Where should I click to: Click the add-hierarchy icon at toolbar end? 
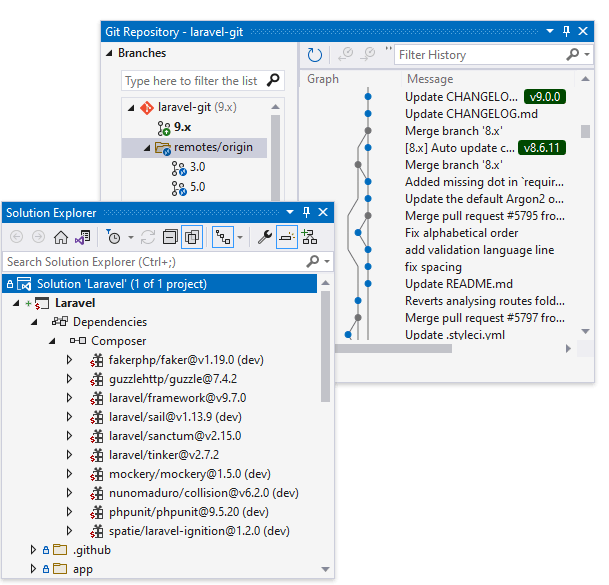[310, 237]
